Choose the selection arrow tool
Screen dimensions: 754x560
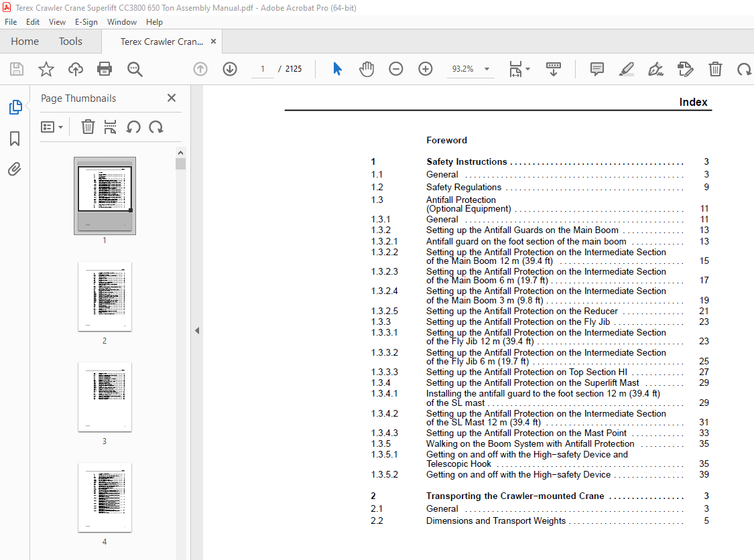[337, 69]
